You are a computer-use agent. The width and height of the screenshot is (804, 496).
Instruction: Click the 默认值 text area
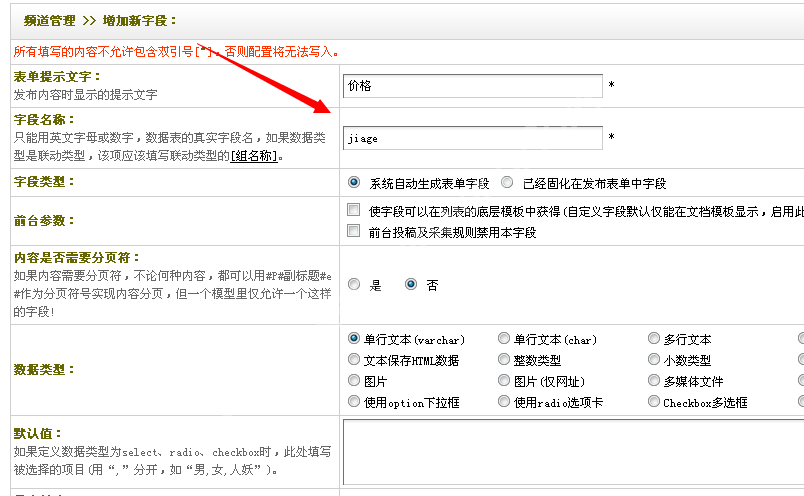click(x=573, y=452)
